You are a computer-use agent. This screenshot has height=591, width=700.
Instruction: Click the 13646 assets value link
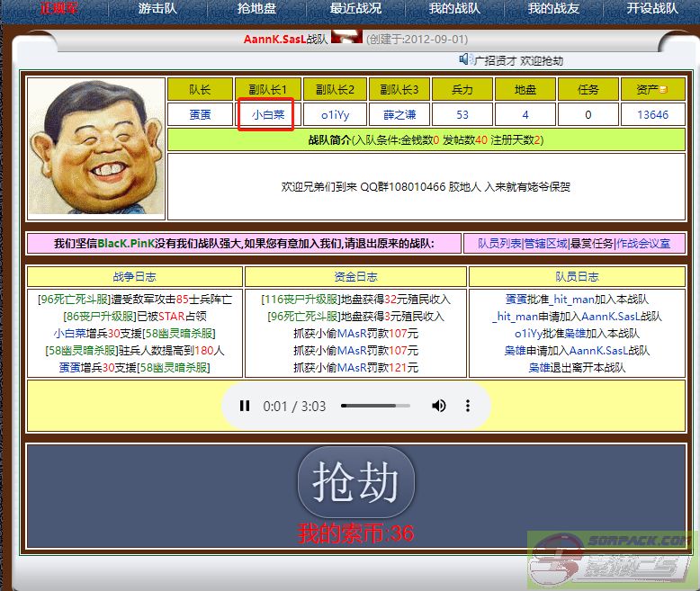coord(652,115)
